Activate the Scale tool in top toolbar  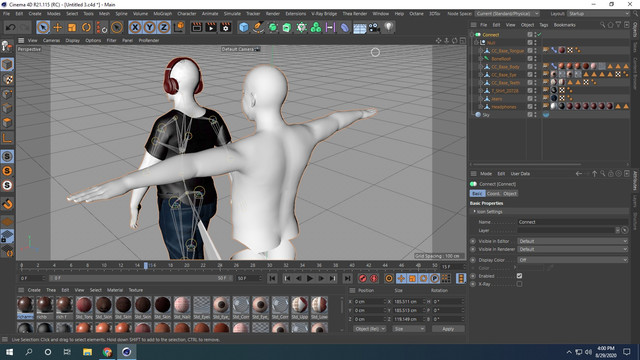click(x=72, y=27)
